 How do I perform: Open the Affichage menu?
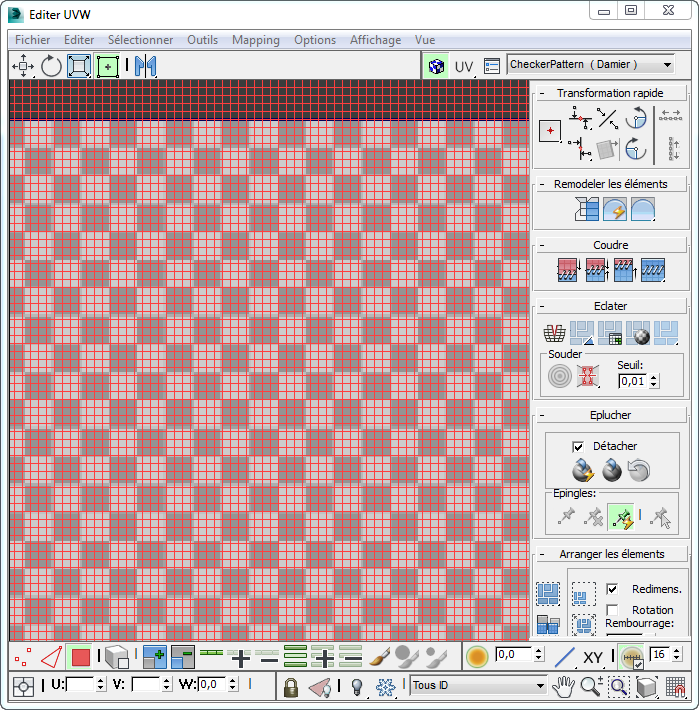375,40
